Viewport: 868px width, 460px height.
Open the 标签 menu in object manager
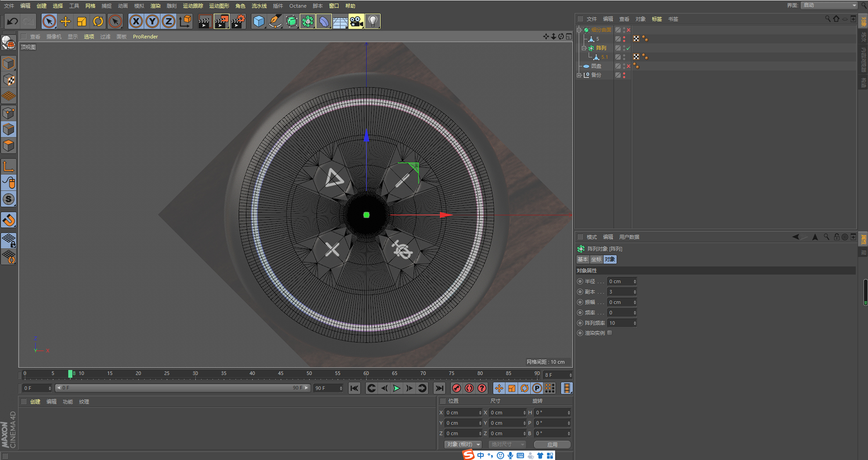(x=657, y=19)
